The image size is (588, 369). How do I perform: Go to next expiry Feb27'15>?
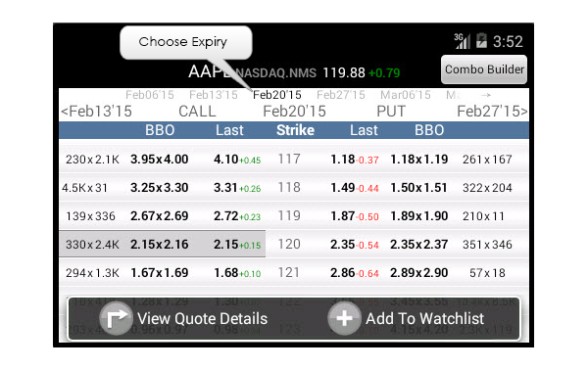point(492,112)
